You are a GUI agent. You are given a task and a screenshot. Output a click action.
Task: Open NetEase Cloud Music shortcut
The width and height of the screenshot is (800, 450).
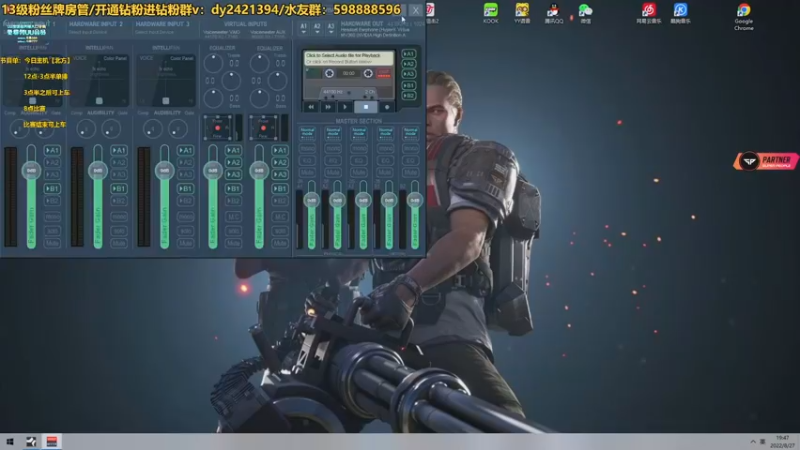(x=648, y=13)
